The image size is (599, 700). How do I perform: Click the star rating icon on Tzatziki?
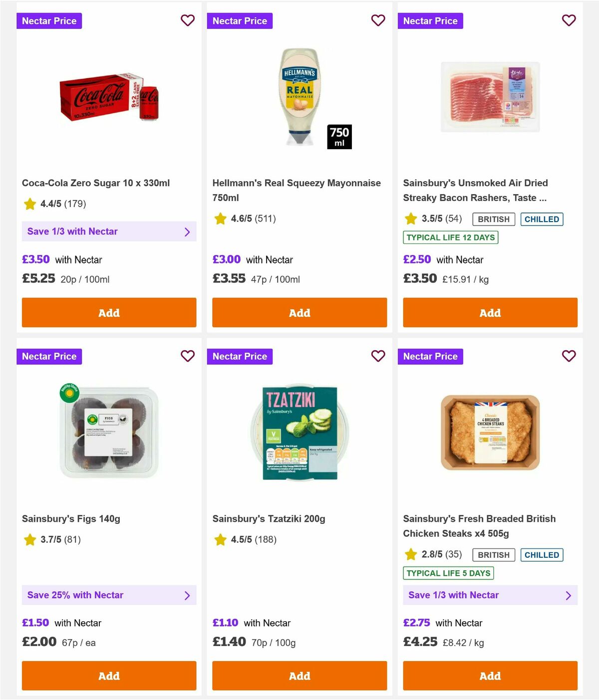click(220, 539)
